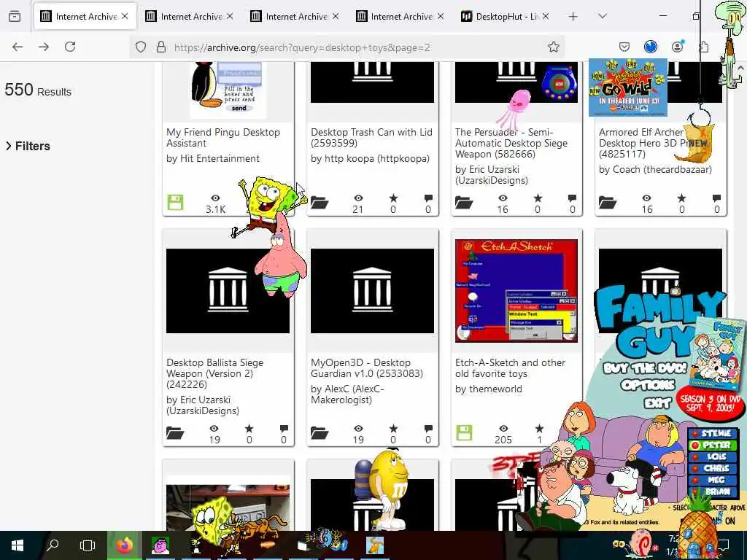Click comment bubble on Desktop Trash Can card
This screenshot has height=560, width=747.
[x=428, y=198]
